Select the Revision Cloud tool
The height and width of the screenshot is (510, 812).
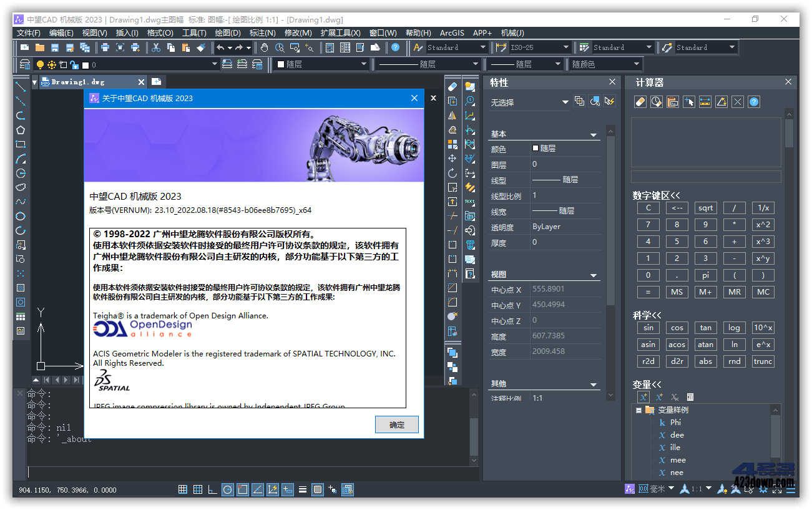[21, 187]
